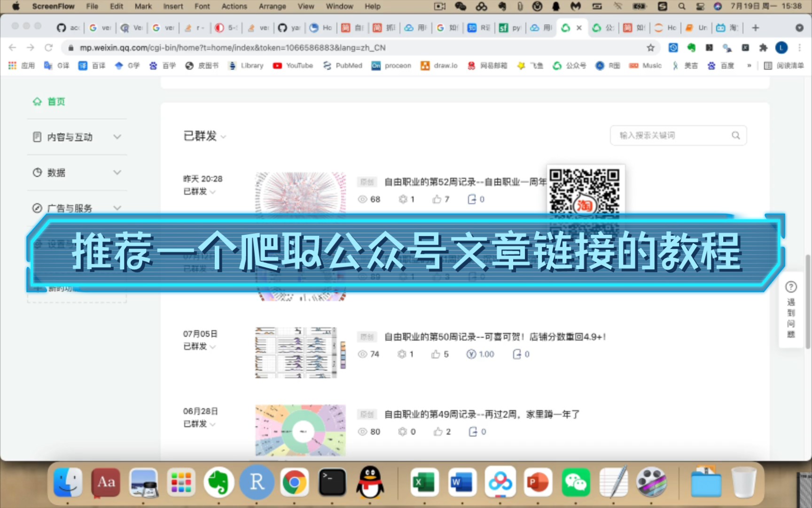Open thumbnail of 第49周 article
The width and height of the screenshot is (812, 508).
point(300,430)
